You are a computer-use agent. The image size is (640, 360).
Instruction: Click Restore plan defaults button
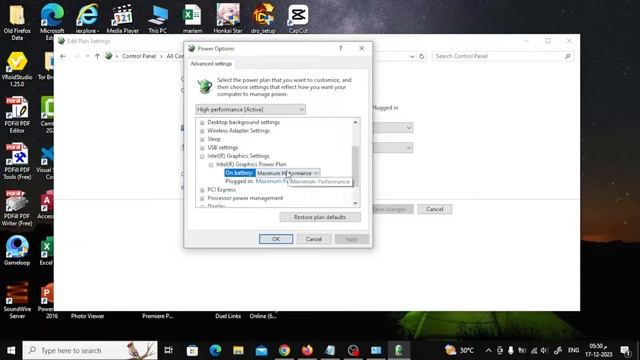(x=320, y=217)
